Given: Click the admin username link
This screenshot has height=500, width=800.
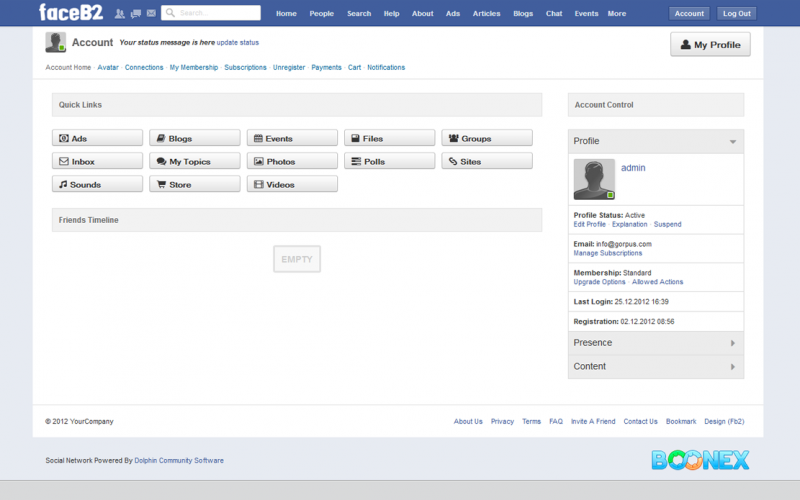Looking at the screenshot, I should [x=633, y=168].
